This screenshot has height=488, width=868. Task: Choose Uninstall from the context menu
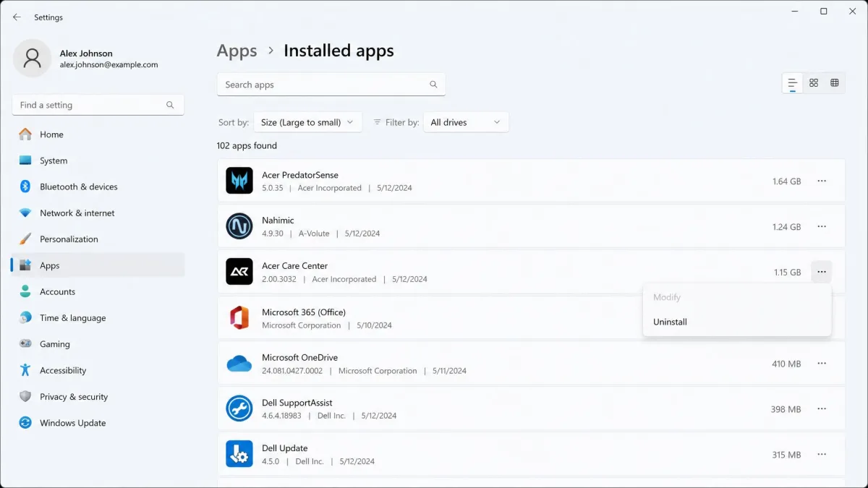[x=737, y=322]
